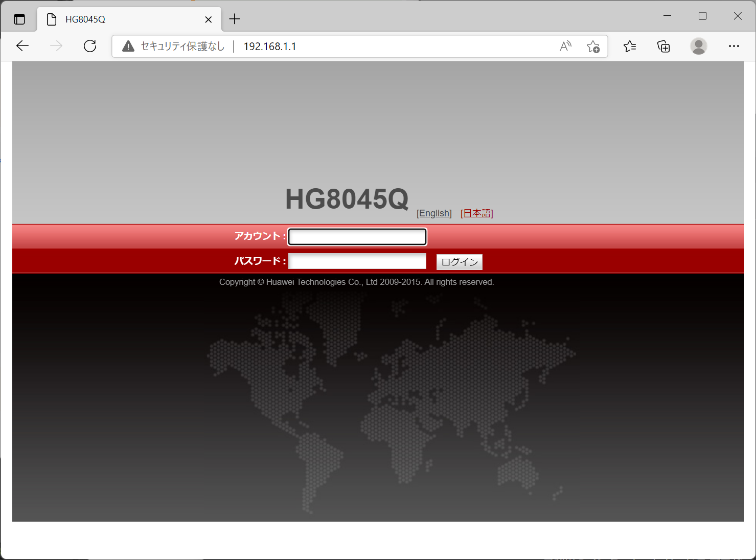Click the ログイン button
The width and height of the screenshot is (756, 560).
pos(460,262)
